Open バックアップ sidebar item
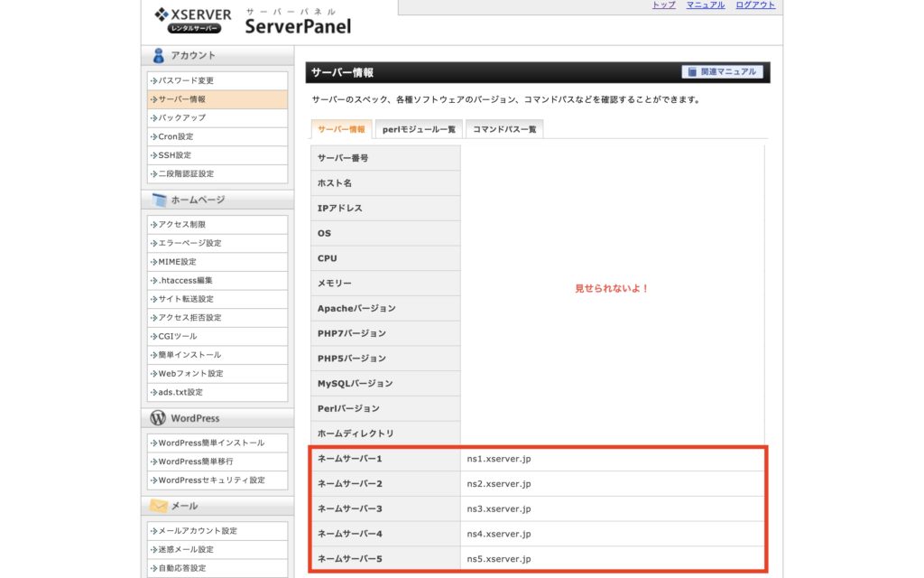This screenshot has width=924, height=578. (x=217, y=118)
